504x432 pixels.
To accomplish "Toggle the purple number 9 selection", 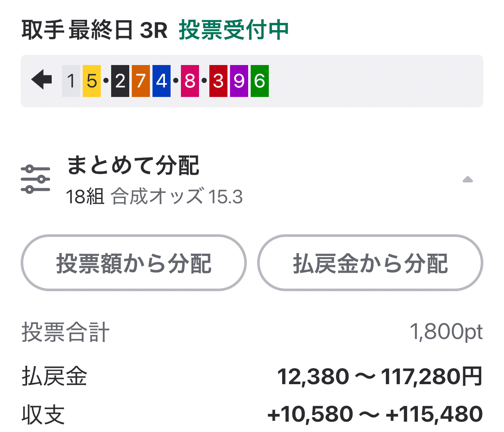I will tap(238, 81).
